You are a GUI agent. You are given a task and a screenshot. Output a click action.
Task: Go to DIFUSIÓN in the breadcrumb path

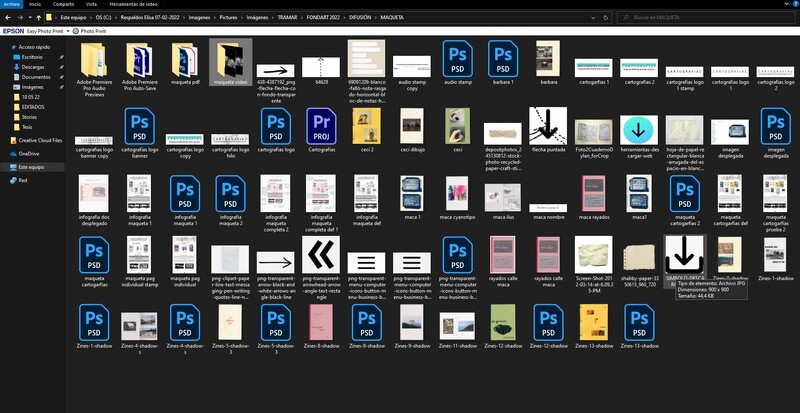[358, 17]
